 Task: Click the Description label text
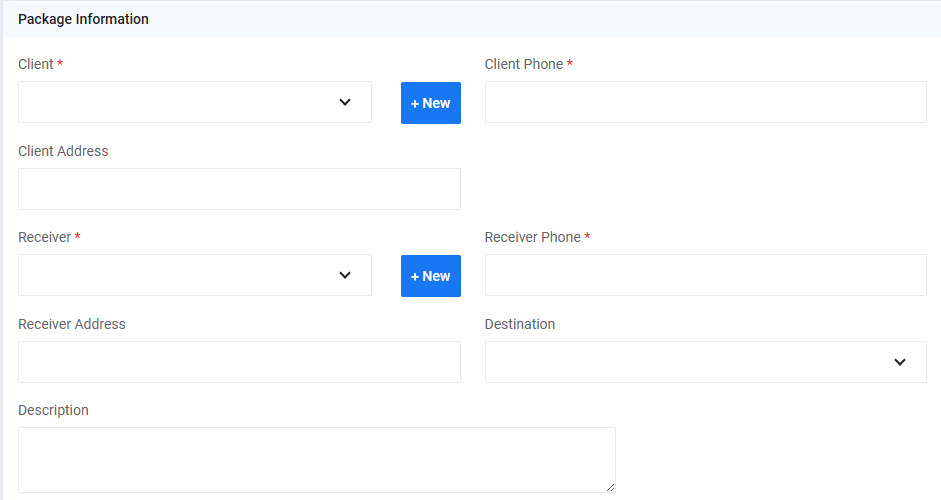pyautogui.click(x=53, y=410)
